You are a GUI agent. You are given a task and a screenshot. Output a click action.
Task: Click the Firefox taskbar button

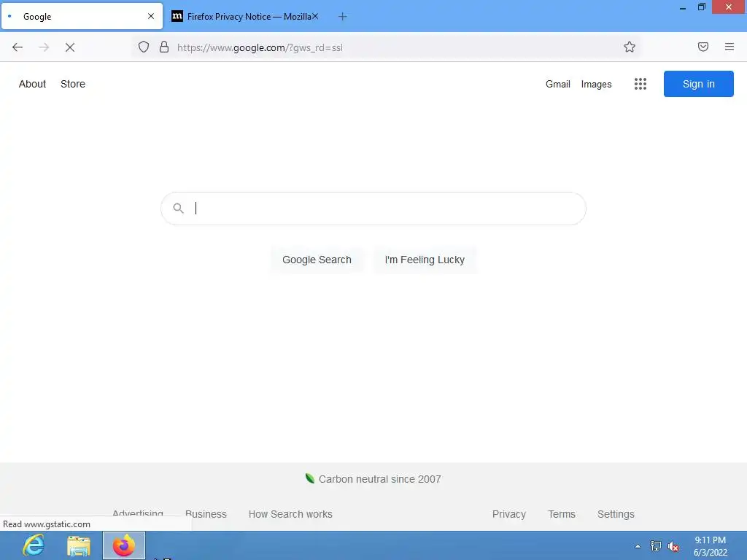click(124, 545)
